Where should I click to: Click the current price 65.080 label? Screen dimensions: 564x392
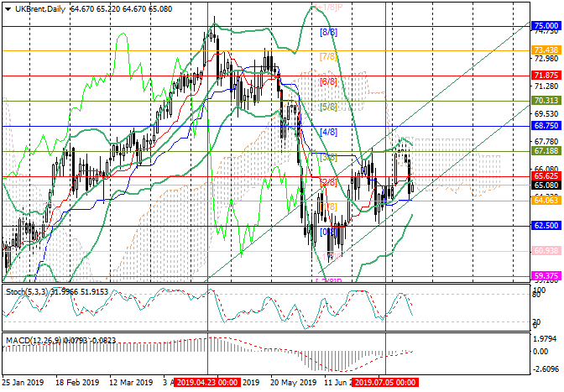546,186
